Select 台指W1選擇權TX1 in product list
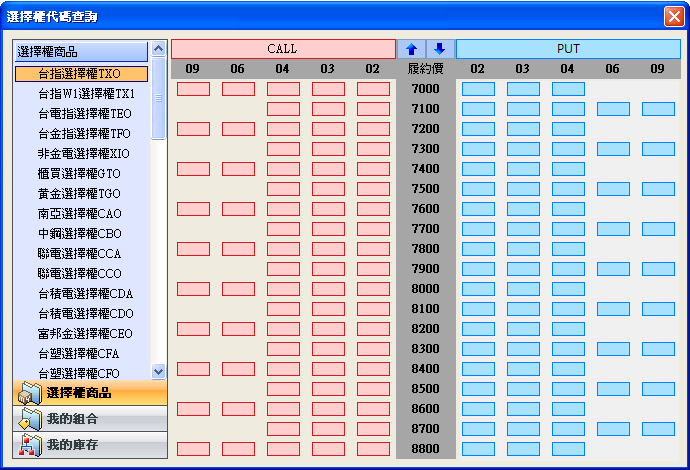Image resolution: width=690 pixels, height=470 pixels. pyautogui.click(x=86, y=94)
